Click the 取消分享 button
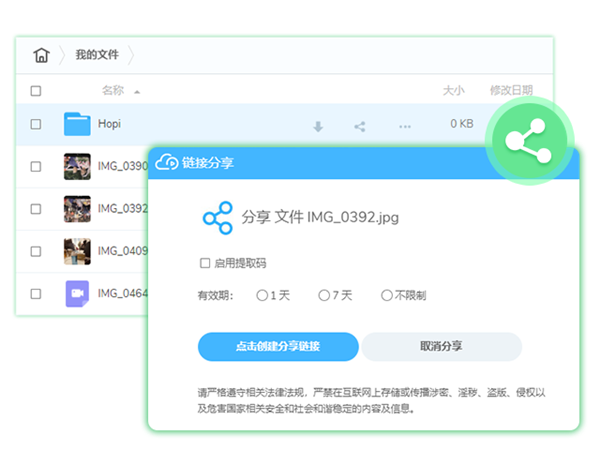Viewport: 600px width, 450px height. pos(442,347)
